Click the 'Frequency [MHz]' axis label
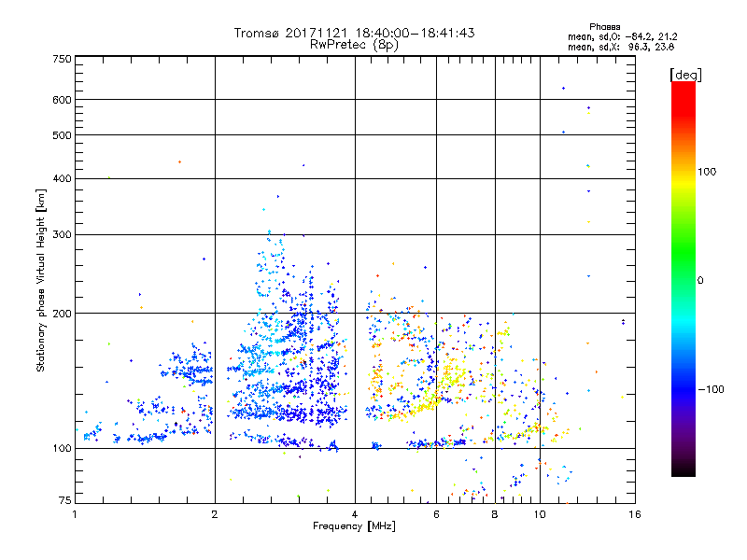Screen dimensions: 747x560 (354, 526)
